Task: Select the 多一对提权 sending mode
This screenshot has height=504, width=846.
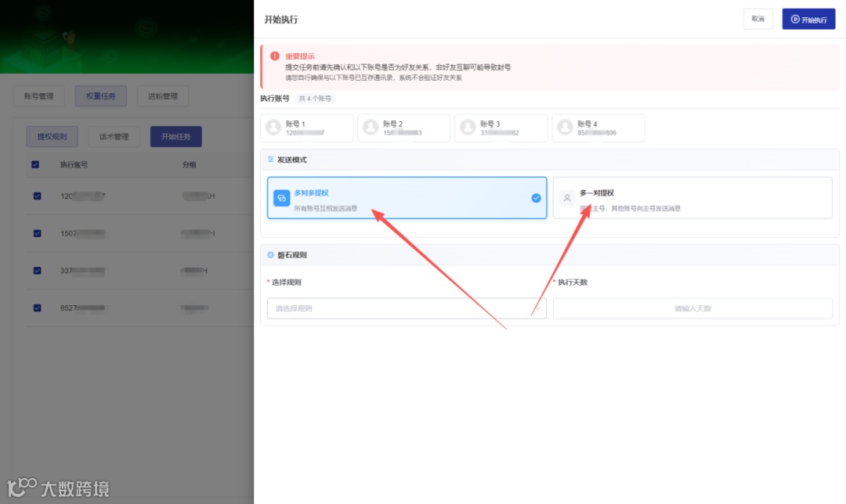Action: [x=692, y=197]
